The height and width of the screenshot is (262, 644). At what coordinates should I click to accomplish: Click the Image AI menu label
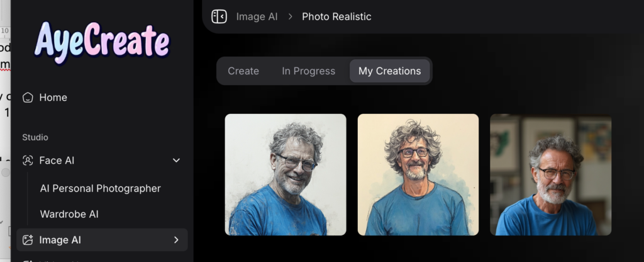[x=60, y=240]
